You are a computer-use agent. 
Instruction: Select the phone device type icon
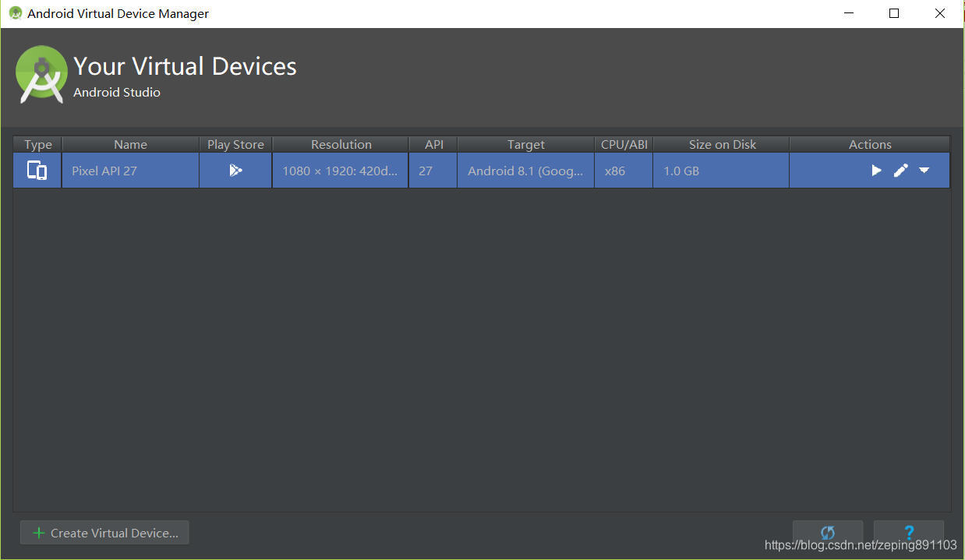coord(37,171)
